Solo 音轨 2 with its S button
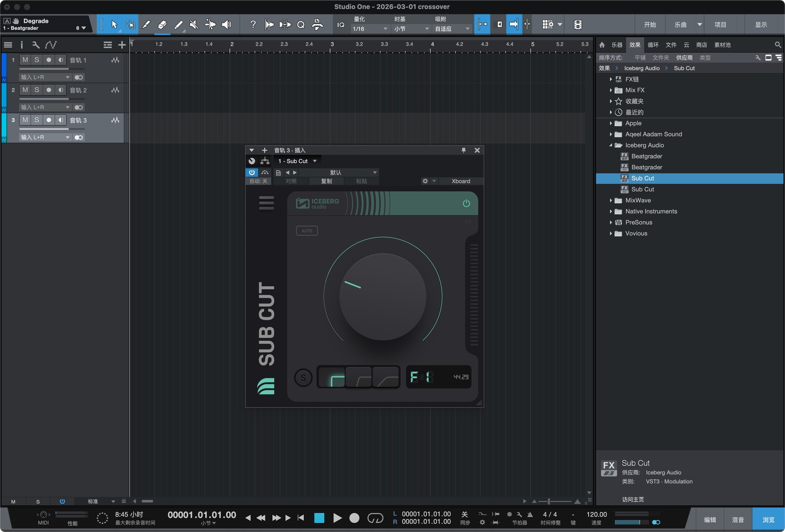Screen dimensions: 785x532 [36, 90]
